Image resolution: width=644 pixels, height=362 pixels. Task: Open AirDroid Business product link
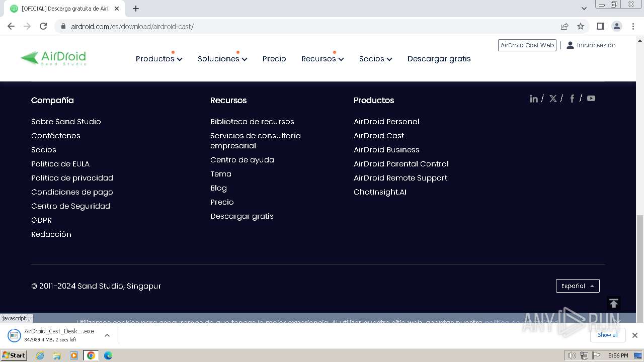click(x=386, y=150)
